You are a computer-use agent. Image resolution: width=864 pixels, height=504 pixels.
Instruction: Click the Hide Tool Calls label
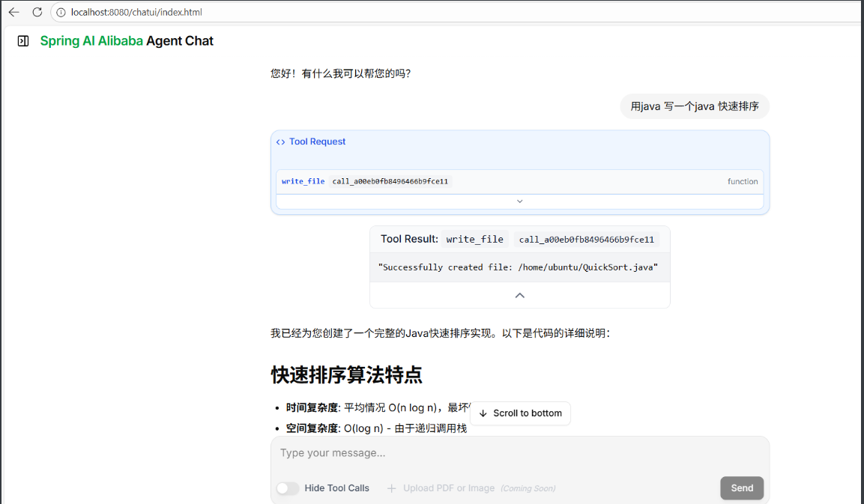click(336, 488)
